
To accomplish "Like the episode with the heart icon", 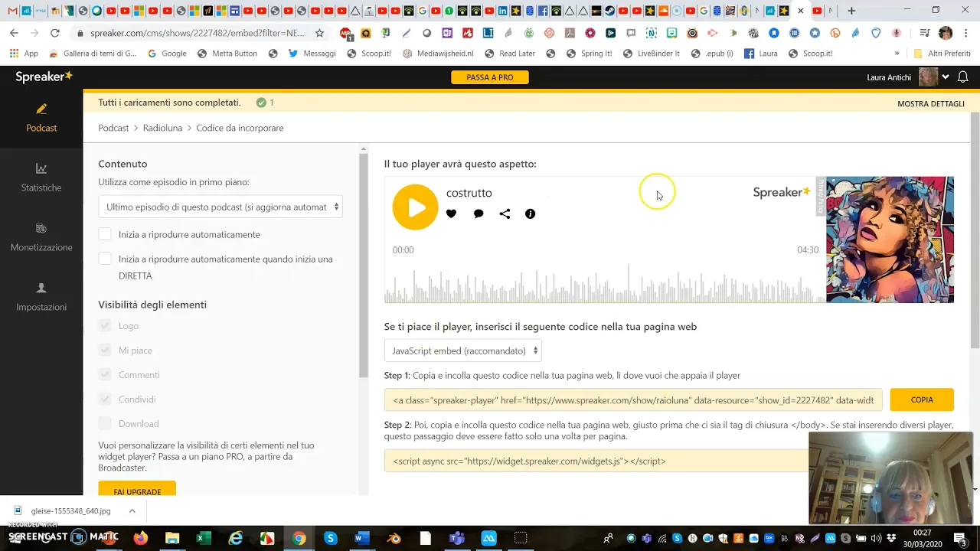I will coord(451,214).
